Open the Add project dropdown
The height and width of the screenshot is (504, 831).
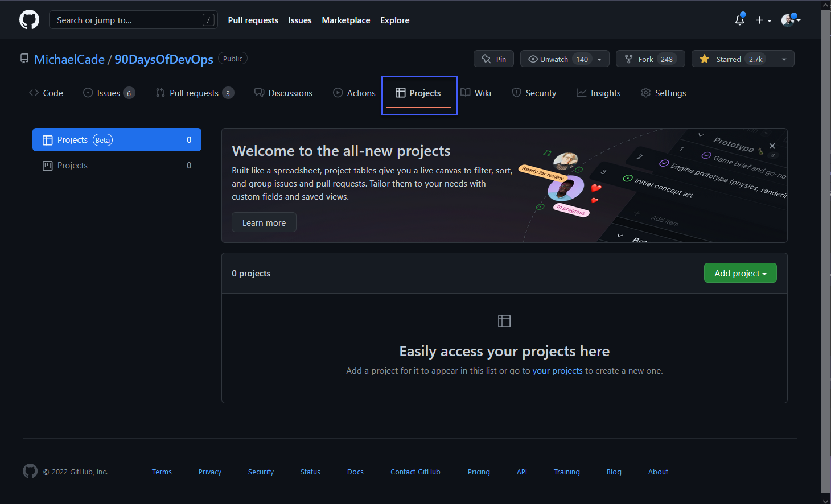pyautogui.click(x=740, y=272)
